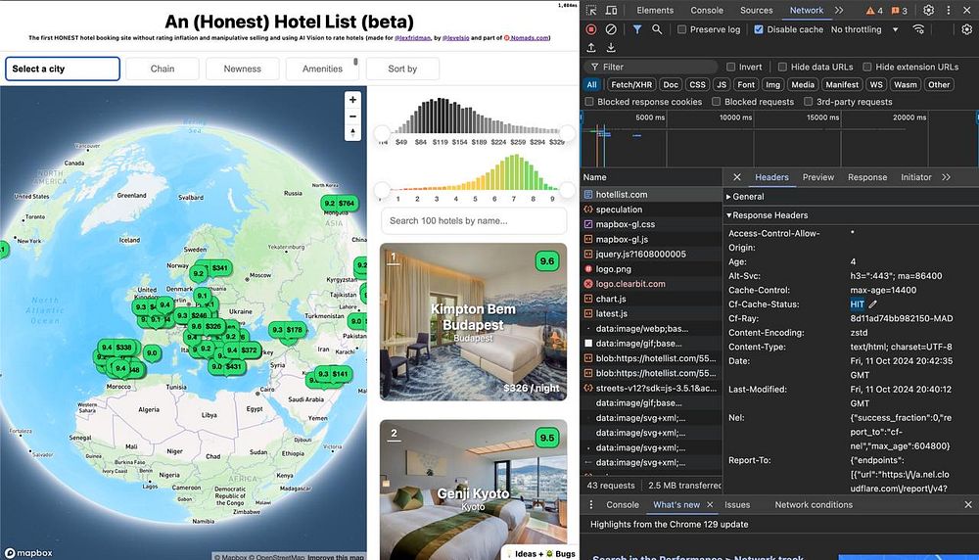The width and height of the screenshot is (979, 560).
Task: Click the hotel name search field
Action: [x=473, y=220]
